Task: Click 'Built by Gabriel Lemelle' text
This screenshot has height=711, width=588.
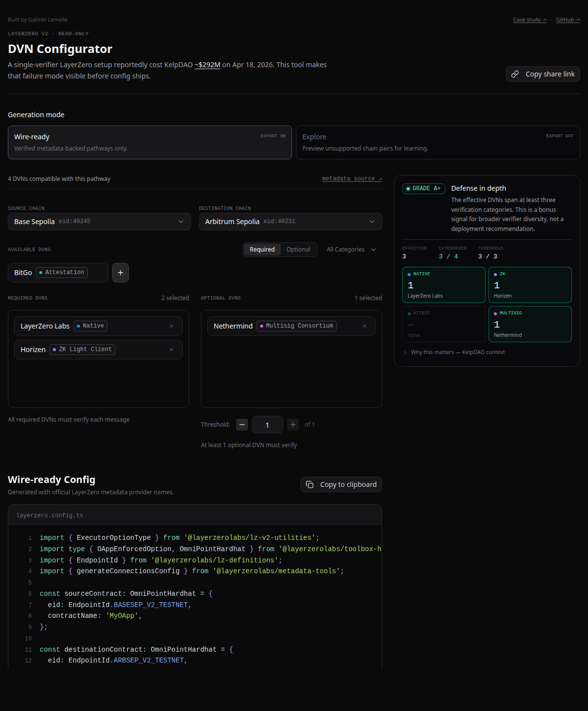Action: 38,20
